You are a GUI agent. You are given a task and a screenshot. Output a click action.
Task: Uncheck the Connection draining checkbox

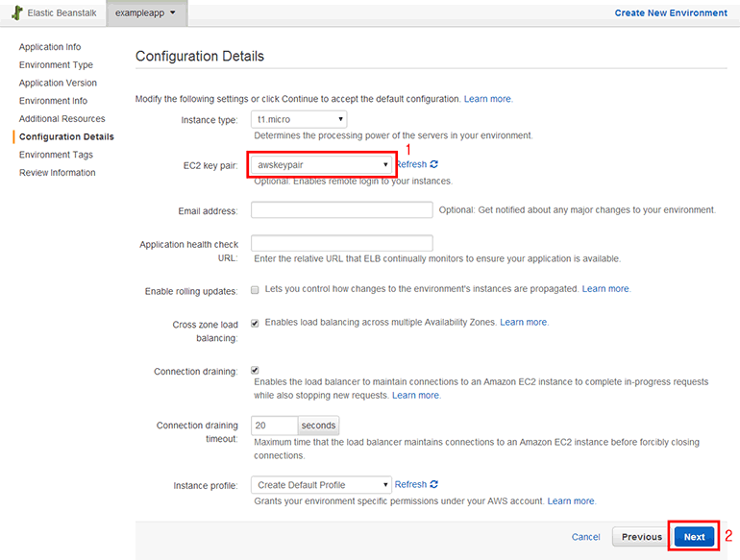255,370
